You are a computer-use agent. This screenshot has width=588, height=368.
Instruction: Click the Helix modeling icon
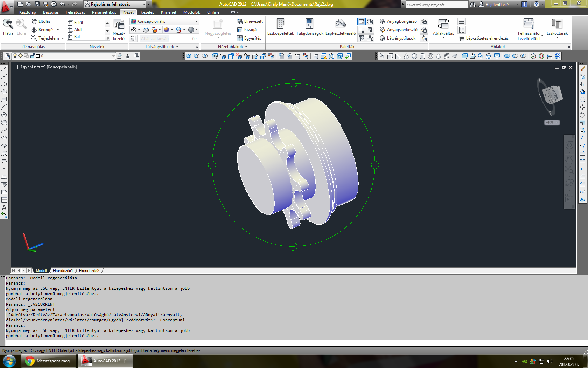click(x=447, y=56)
